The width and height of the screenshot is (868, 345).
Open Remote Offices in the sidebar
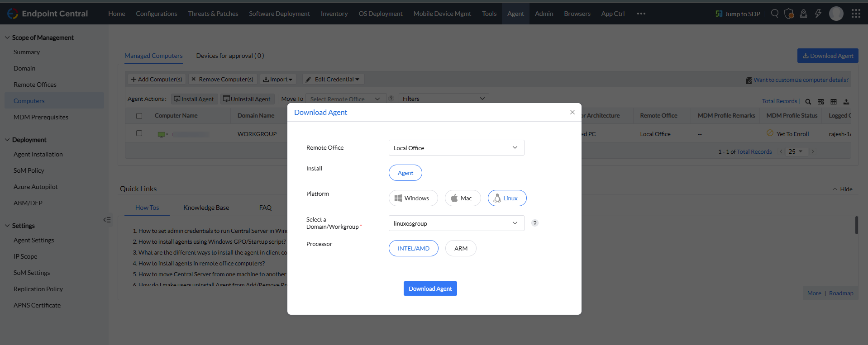point(35,85)
